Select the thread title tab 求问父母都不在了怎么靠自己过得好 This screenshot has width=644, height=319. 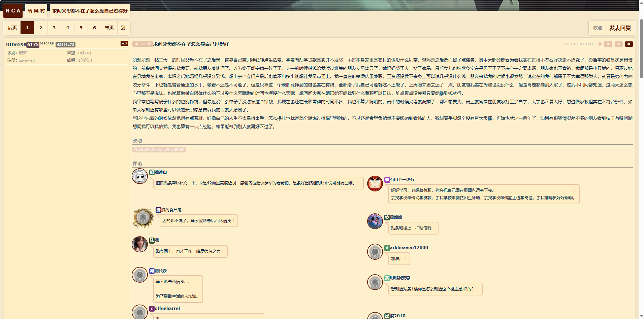pyautogui.click(x=90, y=10)
